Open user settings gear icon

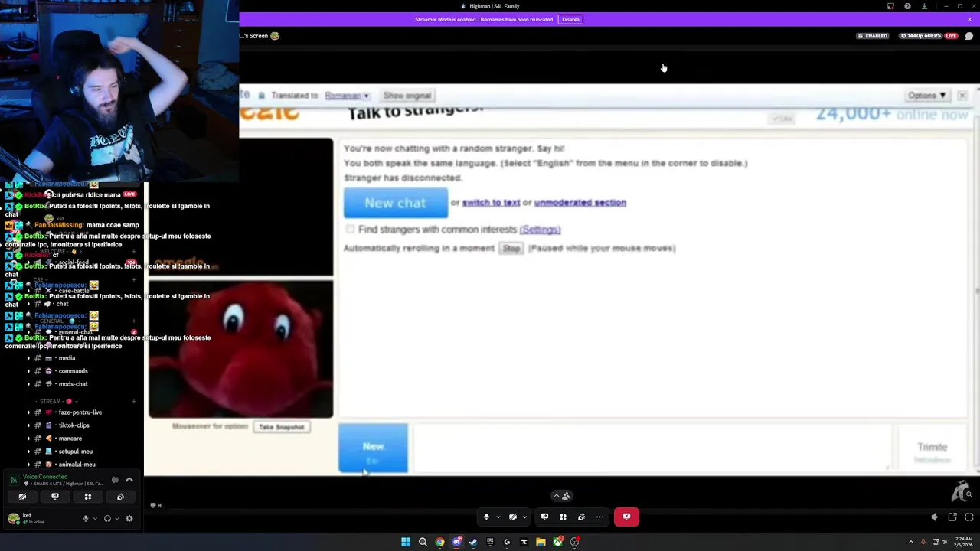pyautogui.click(x=129, y=518)
